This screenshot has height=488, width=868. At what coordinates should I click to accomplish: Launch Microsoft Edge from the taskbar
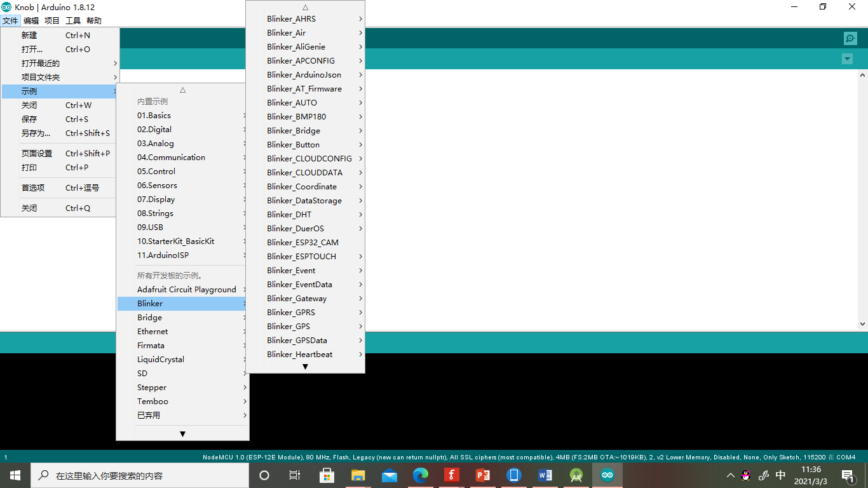coord(420,475)
